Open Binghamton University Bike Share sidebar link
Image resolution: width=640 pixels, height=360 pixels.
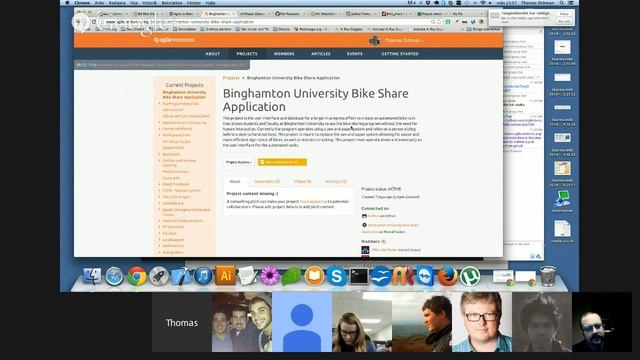coord(184,95)
